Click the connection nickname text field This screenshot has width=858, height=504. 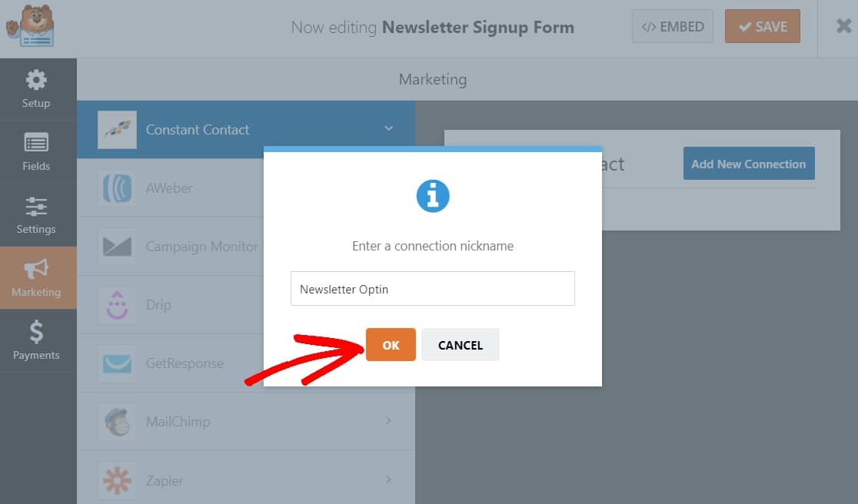(x=432, y=289)
